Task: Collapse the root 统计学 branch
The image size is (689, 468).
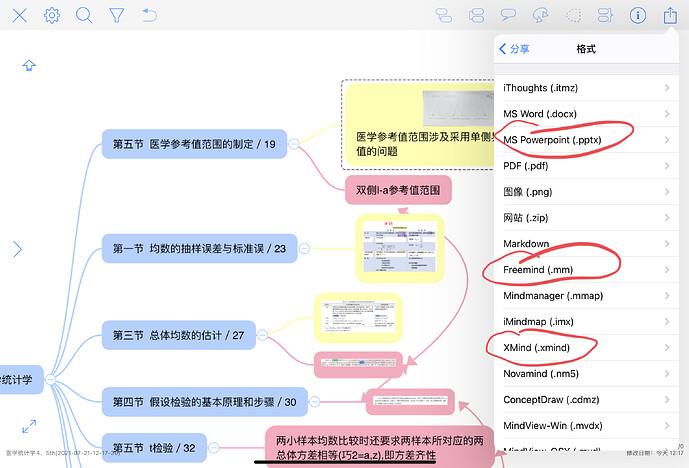Action: pos(51,379)
